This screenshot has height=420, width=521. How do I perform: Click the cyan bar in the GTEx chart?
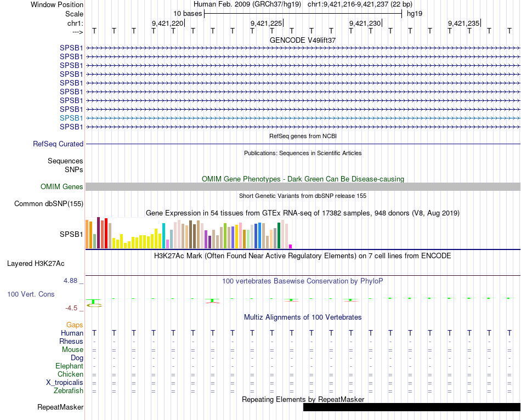163,236
